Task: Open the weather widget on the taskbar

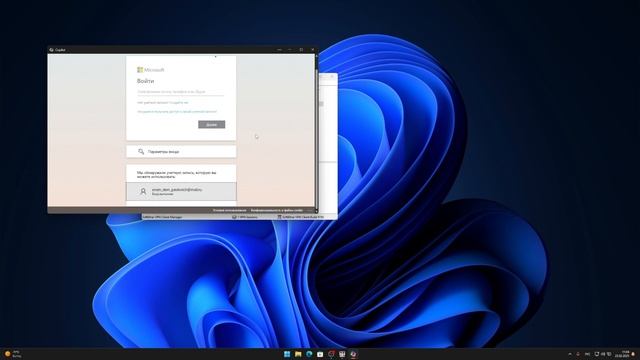Action: [12, 354]
